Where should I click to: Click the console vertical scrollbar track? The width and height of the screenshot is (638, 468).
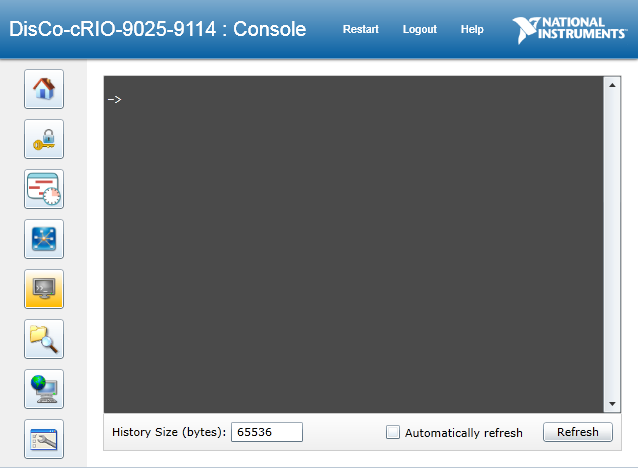point(612,245)
